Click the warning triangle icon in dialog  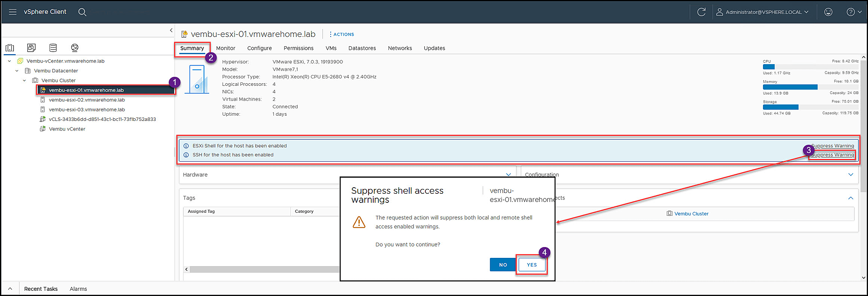click(359, 222)
